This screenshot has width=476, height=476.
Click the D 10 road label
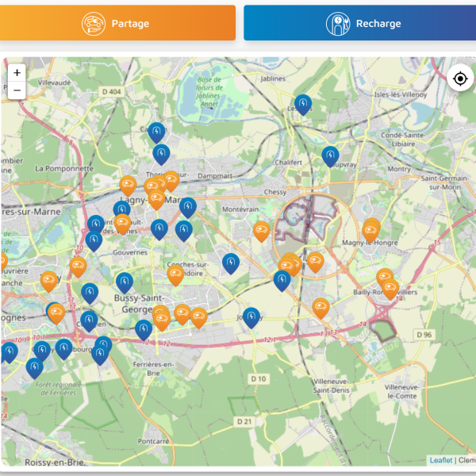tap(259, 379)
